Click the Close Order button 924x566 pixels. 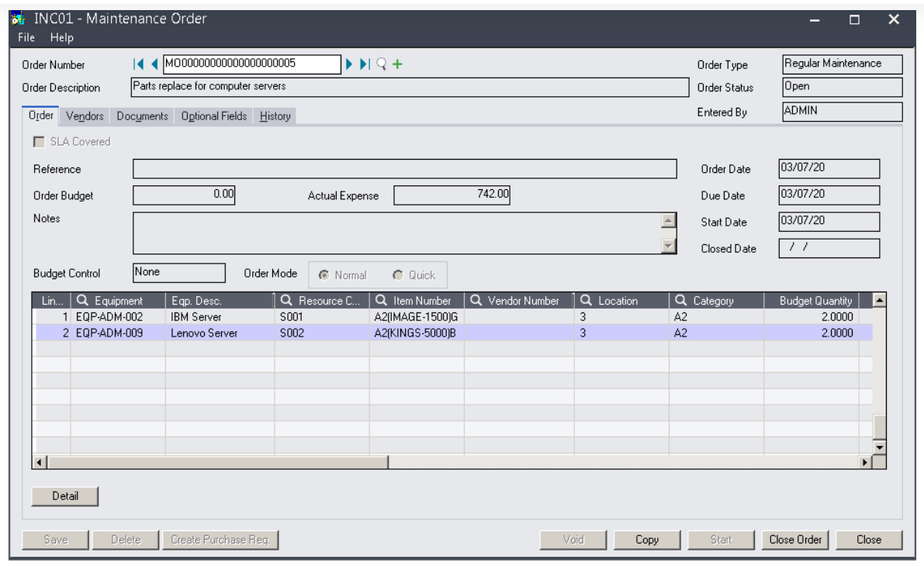pos(795,540)
